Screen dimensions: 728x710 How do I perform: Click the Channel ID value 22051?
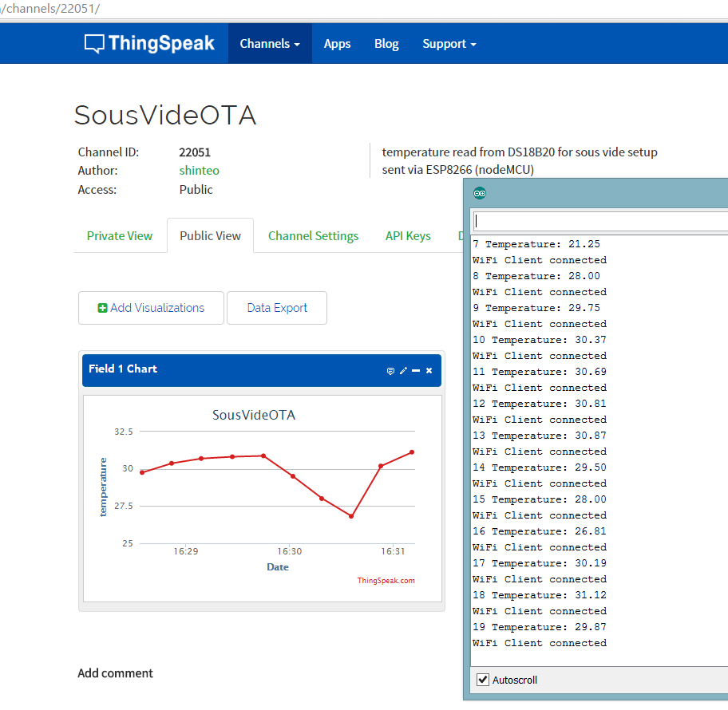[x=195, y=152]
